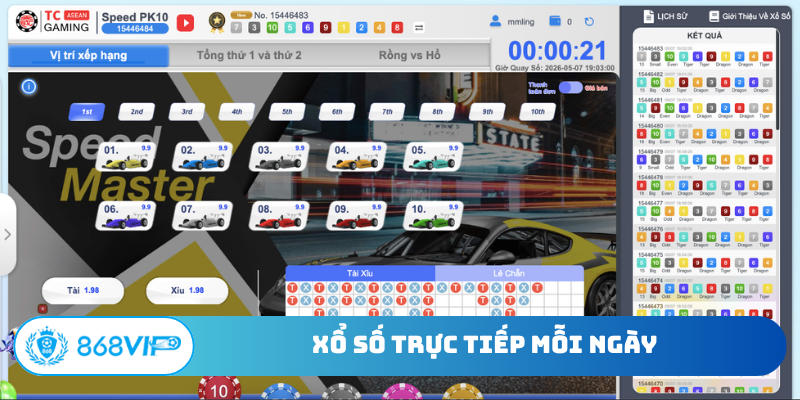Viewport: 800px width, 400px height.
Task: Click the TC Gaming logo
Action: click(53, 21)
